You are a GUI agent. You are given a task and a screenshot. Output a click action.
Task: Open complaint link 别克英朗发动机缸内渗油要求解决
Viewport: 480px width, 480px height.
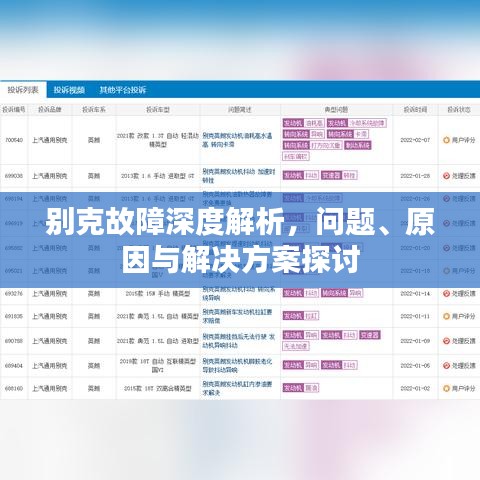pyautogui.click(x=237, y=388)
